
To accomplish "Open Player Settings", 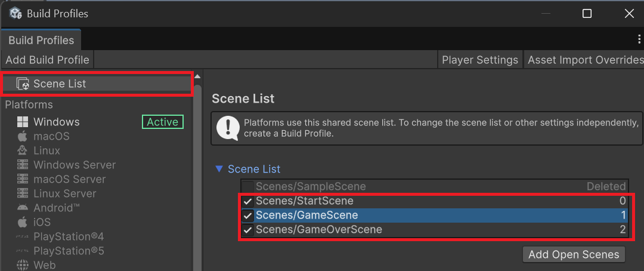I will [x=480, y=60].
